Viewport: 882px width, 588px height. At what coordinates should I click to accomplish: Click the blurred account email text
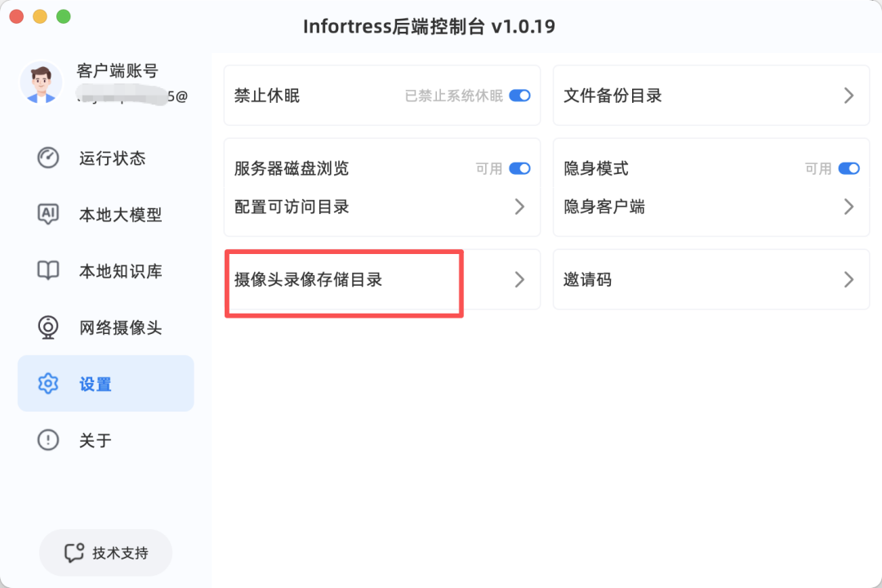coord(132,96)
